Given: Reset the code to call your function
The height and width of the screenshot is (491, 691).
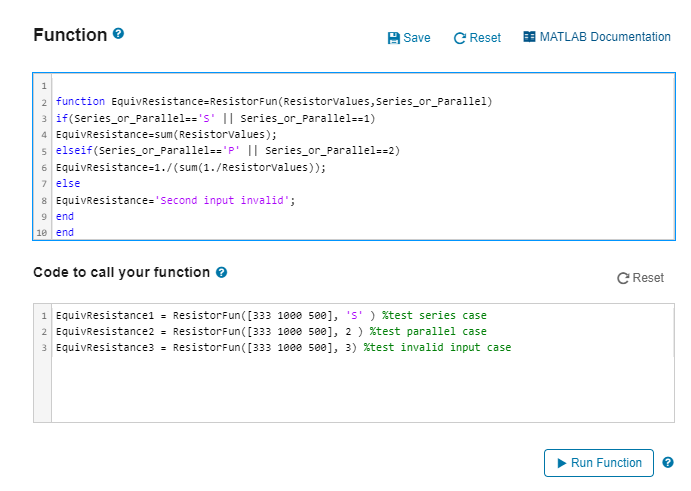Looking at the screenshot, I should click(640, 278).
